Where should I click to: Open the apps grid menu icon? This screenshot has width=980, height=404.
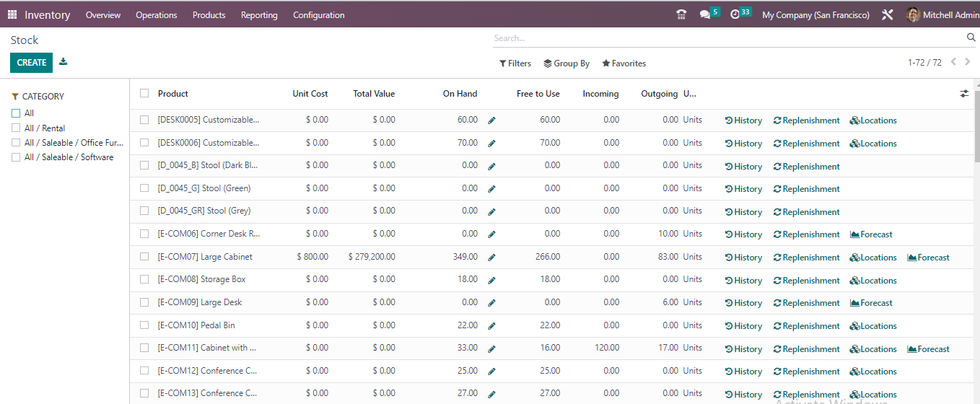pos(12,14)
